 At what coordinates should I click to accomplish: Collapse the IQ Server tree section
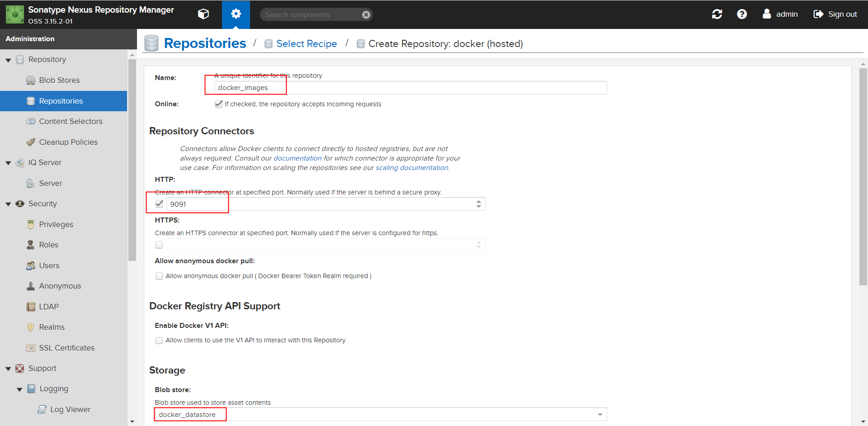tap(8, 163)
